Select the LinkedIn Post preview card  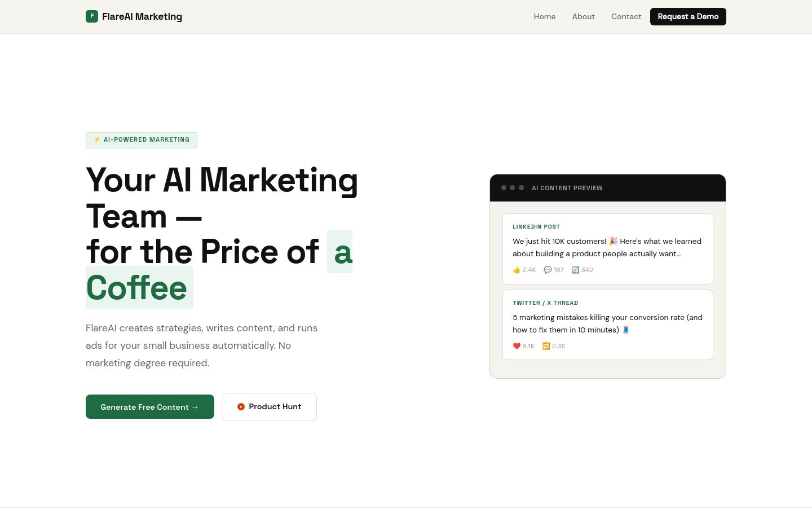(x=608, y=249)
